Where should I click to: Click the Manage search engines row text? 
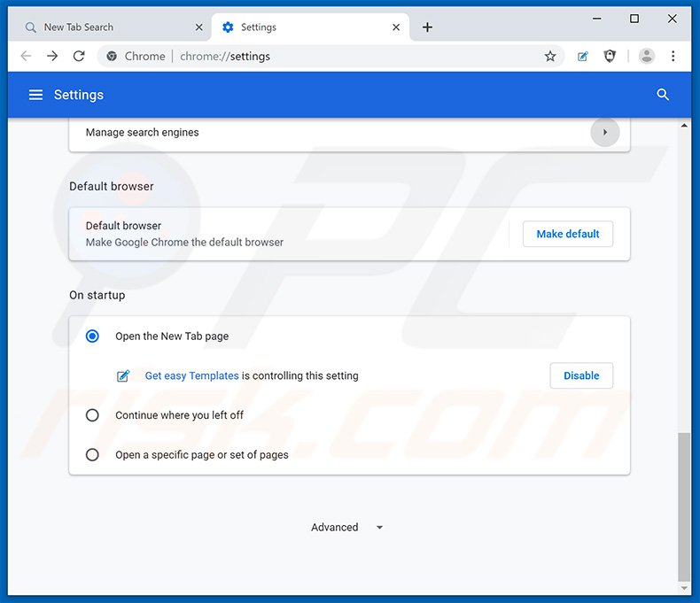142,132
